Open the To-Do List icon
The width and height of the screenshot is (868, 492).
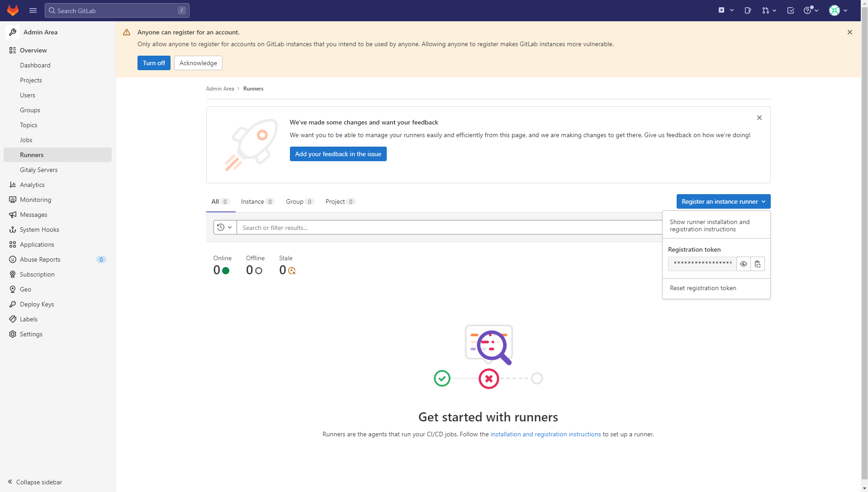pos(791,10)
